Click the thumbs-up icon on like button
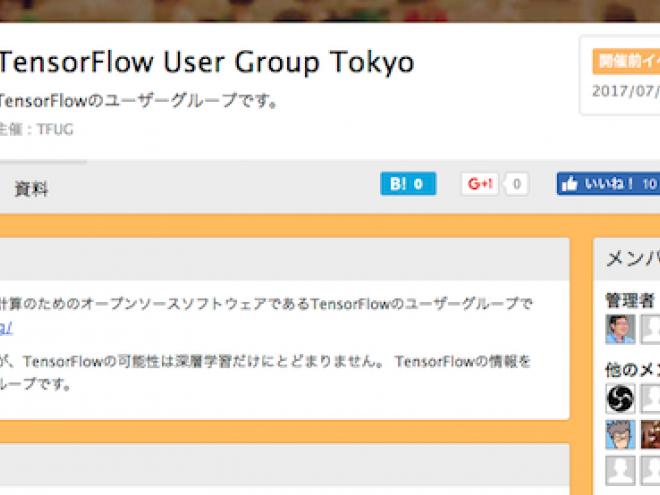 [x=570, y=184]
